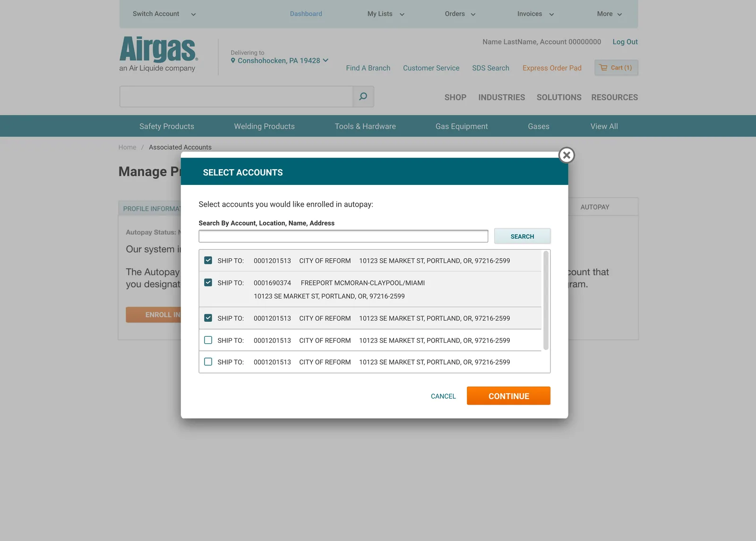Click the main site search box
This screenshot has height=541, width=756.
[236, 96]
